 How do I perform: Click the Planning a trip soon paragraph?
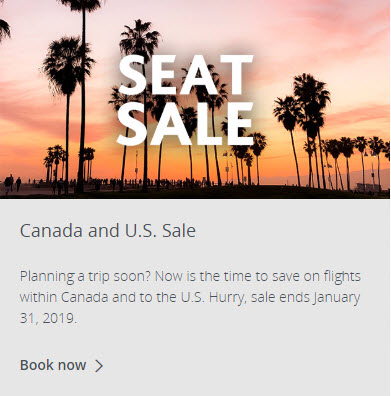tap(190, 297)
